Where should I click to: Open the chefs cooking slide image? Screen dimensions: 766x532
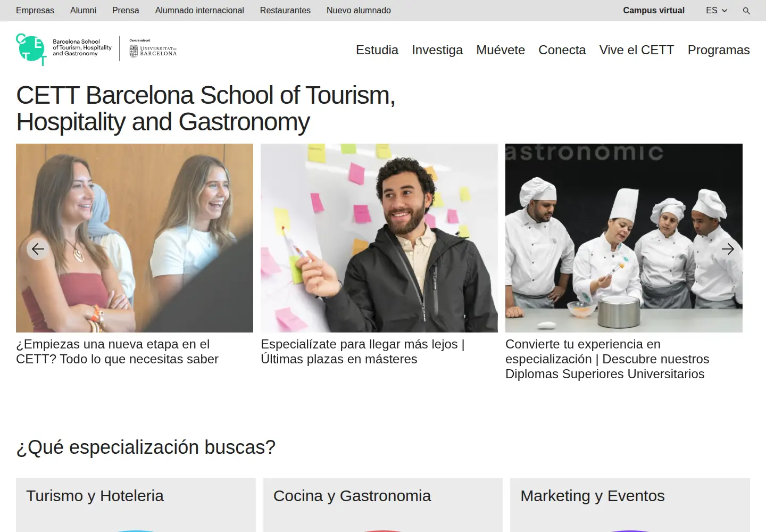click(624, 238)
